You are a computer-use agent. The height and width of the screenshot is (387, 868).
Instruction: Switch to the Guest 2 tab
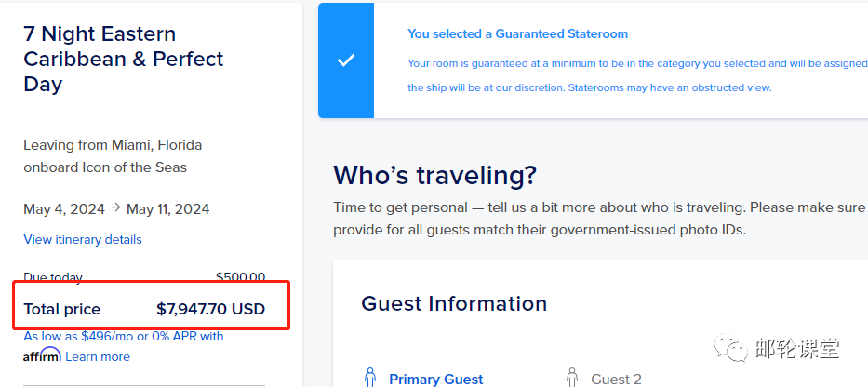point(616,380)
